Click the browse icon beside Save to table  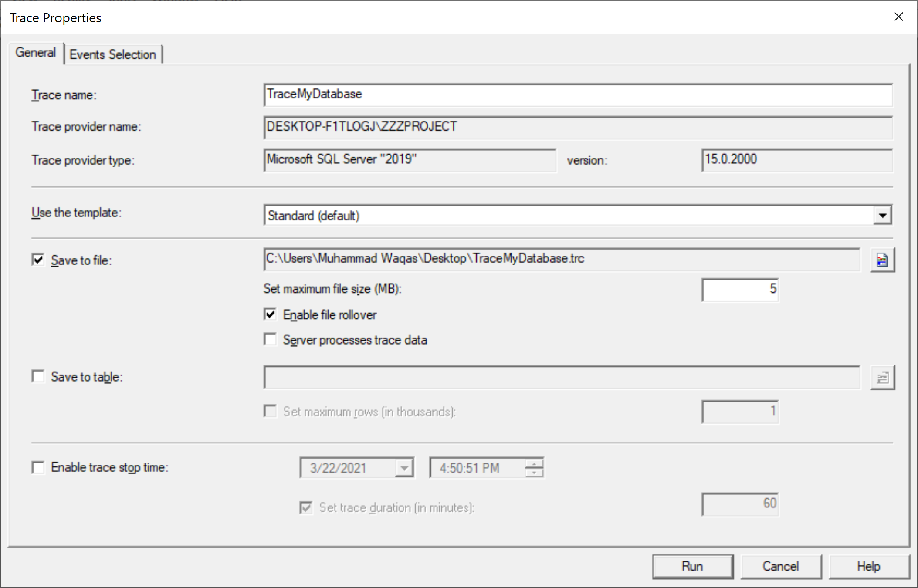(x=882, y=377)
